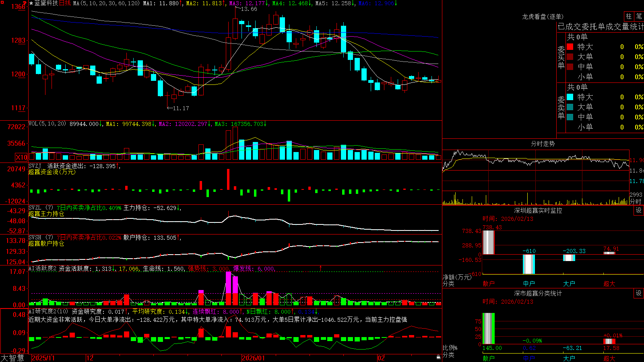The width and height of the screenshot is (644, 362).
Task: Click the red 特大 buy-order color swatch
Action: [x=570, y=47]
